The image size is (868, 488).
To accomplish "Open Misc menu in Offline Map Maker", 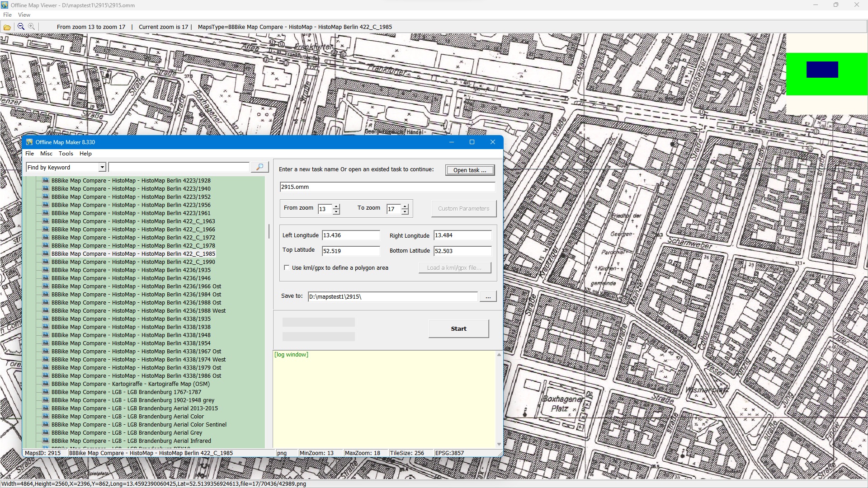I will (46, 154).
